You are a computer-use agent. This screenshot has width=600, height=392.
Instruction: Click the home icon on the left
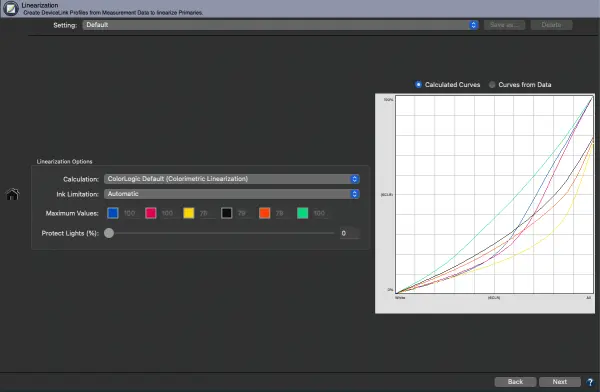coord(12,194)
